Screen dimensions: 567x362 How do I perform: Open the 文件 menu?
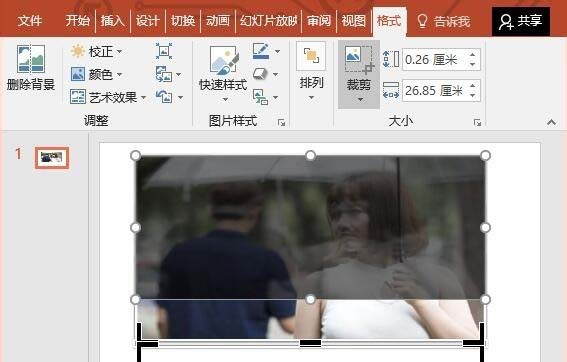pyautogui.click(x=30, y=21)
